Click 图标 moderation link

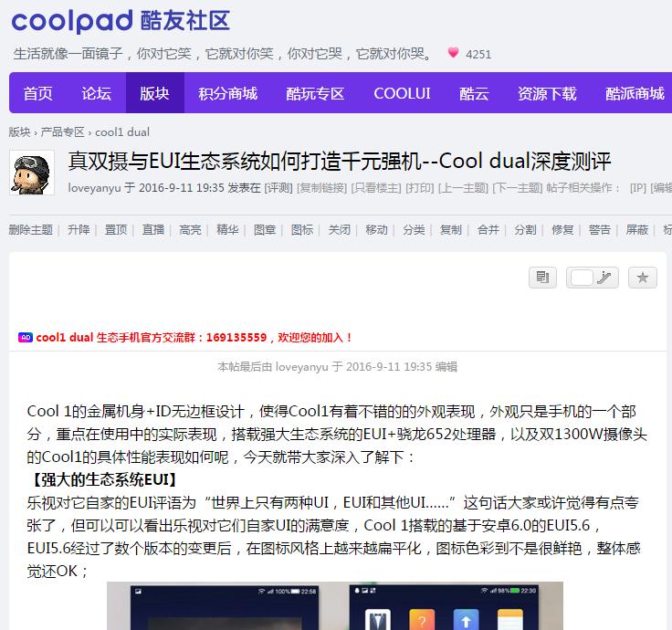pos(302,230)
